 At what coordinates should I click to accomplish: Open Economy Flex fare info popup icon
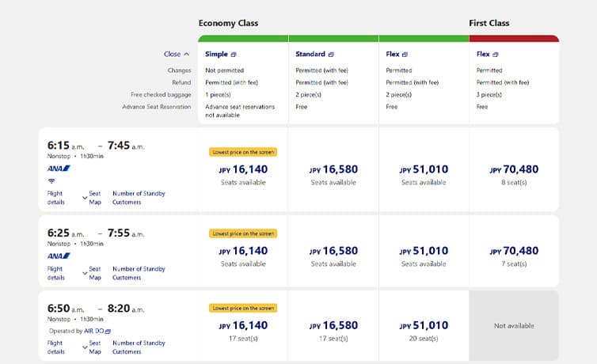pos(405,55)
